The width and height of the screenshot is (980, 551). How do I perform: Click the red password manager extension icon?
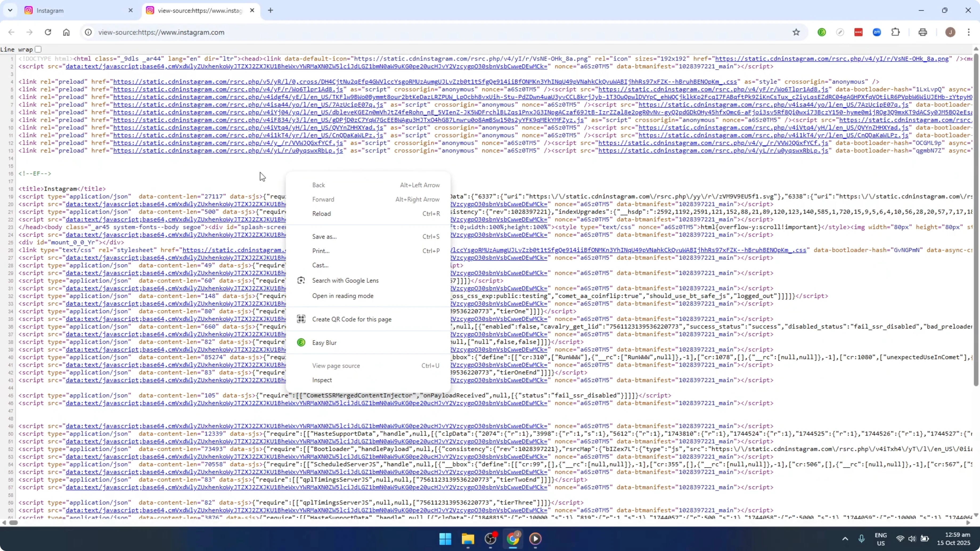(858, 32)
